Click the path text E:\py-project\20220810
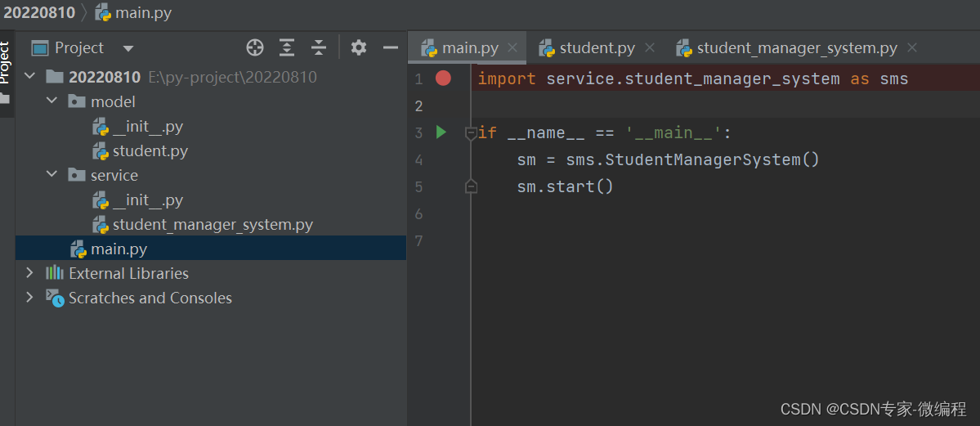Screen dimensions: 980x426 [x=232, y=77]
